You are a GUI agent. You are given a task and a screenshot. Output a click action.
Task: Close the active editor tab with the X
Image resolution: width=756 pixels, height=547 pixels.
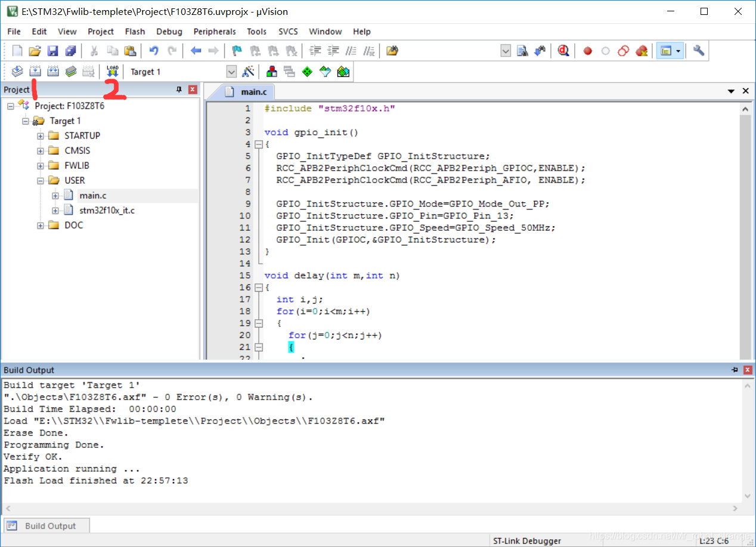745,91
